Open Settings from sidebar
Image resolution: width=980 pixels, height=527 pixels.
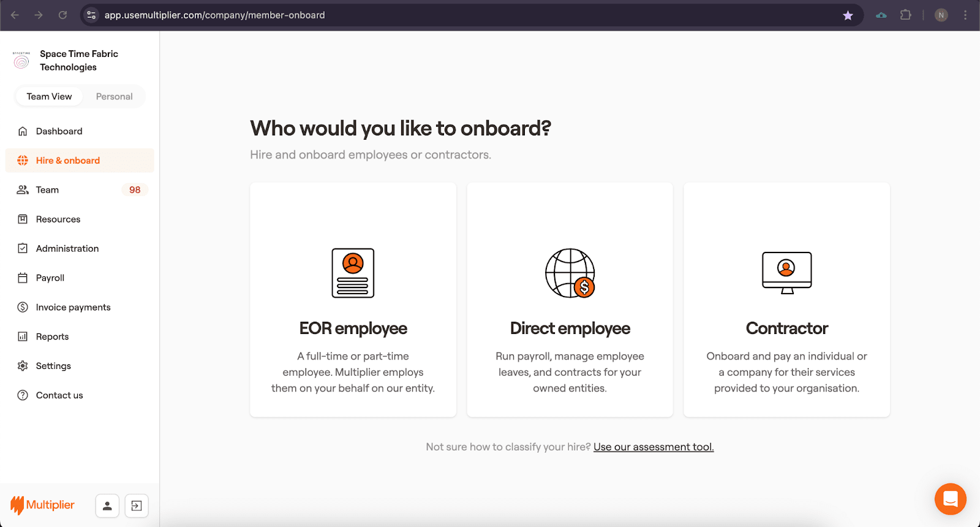pyautogui.click(x=80, y=366)
